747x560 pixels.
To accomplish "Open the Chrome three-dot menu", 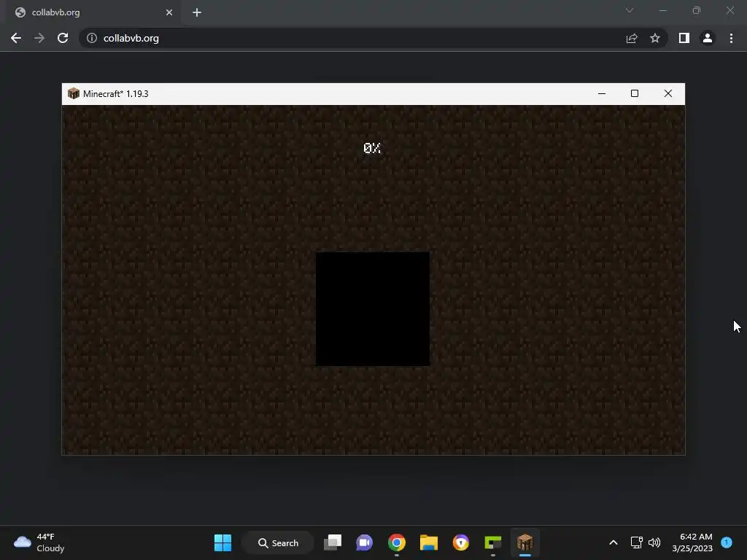I will click(731, 38).
